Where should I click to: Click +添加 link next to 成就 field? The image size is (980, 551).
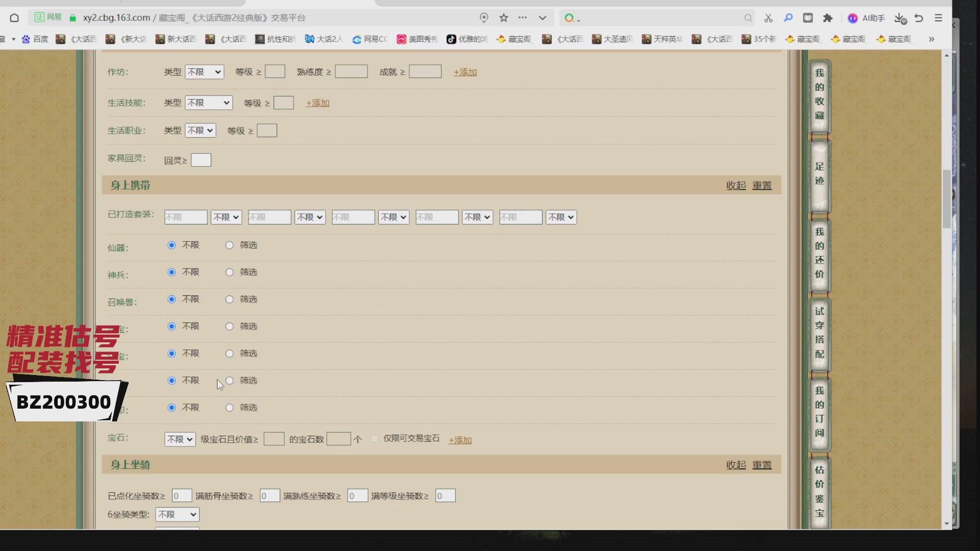coord(464,72)
